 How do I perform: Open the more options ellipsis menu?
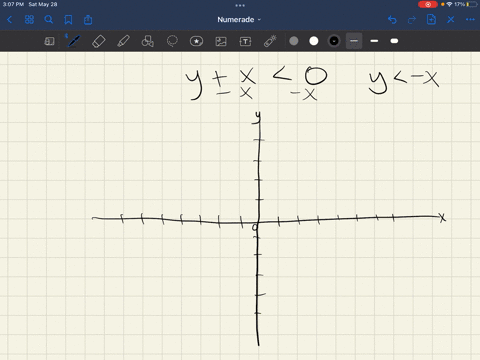(470, 20)
